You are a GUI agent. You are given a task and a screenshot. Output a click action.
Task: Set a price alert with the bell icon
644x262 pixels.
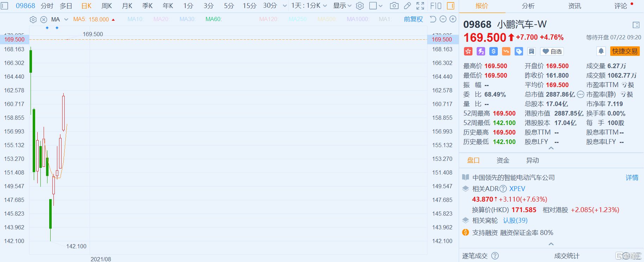click(601, 51)
